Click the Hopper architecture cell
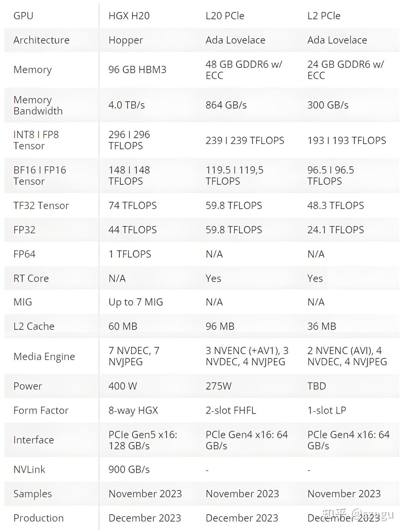This screenshot has width=404, height=532. tap(125, 40)
